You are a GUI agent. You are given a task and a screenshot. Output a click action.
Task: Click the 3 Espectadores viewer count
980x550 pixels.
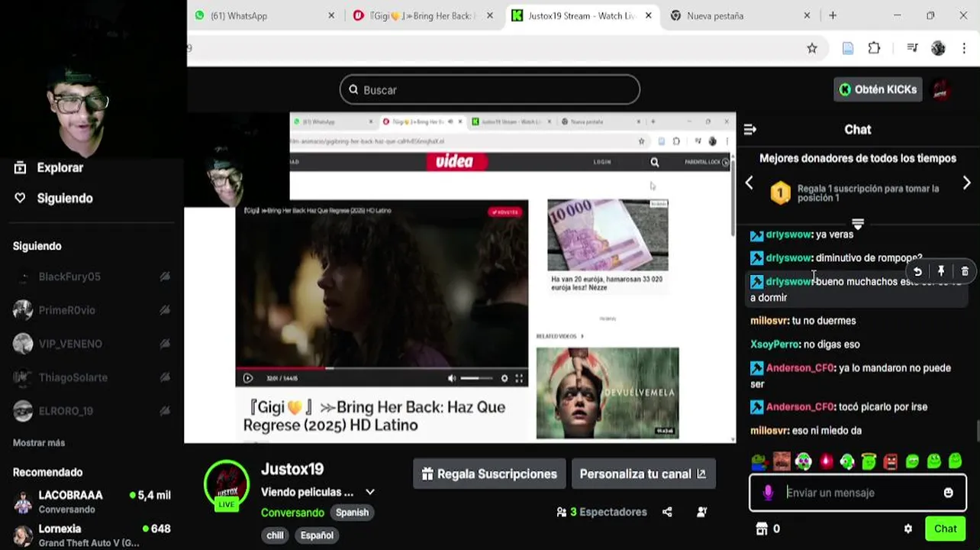[x=601, y=512]
